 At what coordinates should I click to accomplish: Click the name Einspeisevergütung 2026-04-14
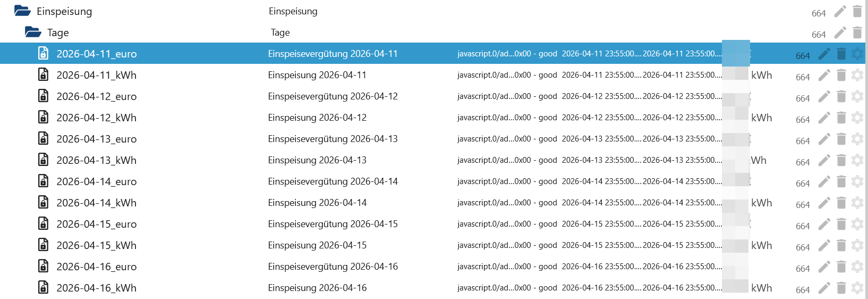pos(333,181)
